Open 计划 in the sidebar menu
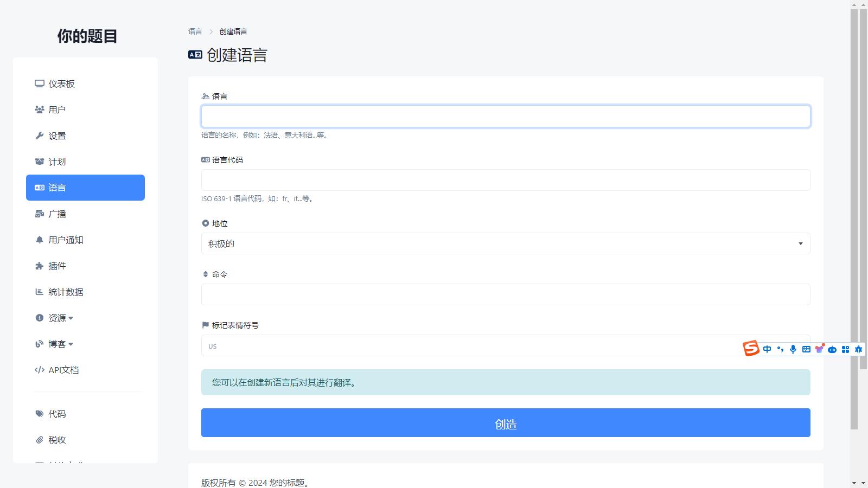The width and height of the screenshot is (868, 488). point(57,162)
